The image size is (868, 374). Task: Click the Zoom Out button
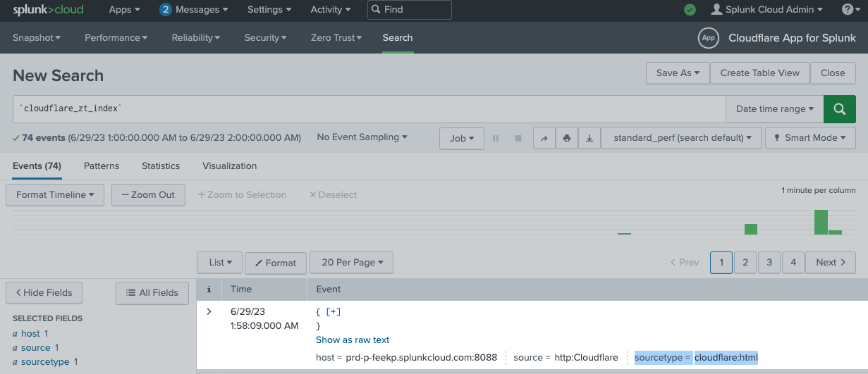pyautogui.click(x=148, y=195)
